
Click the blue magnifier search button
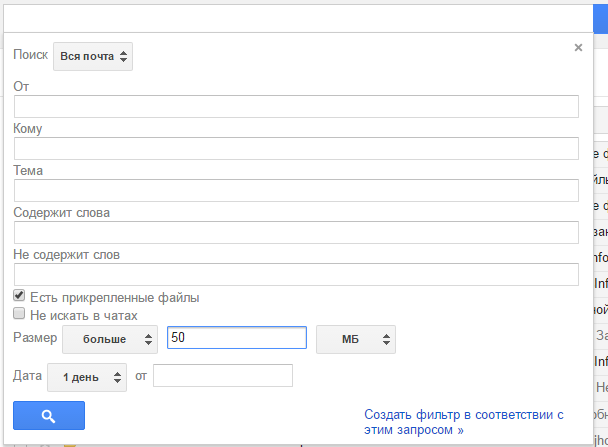pyautogui.click(x=49, y=415)
